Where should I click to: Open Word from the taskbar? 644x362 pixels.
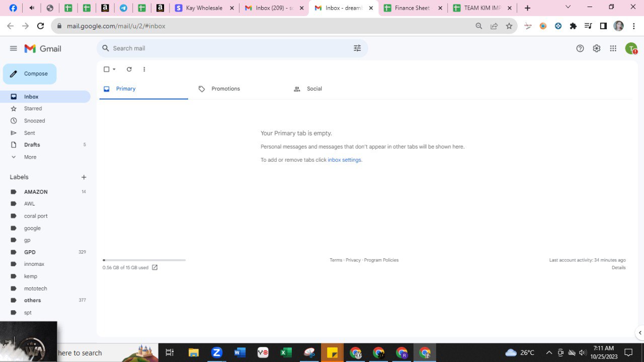pyautogui.click(x=240, y=352)
